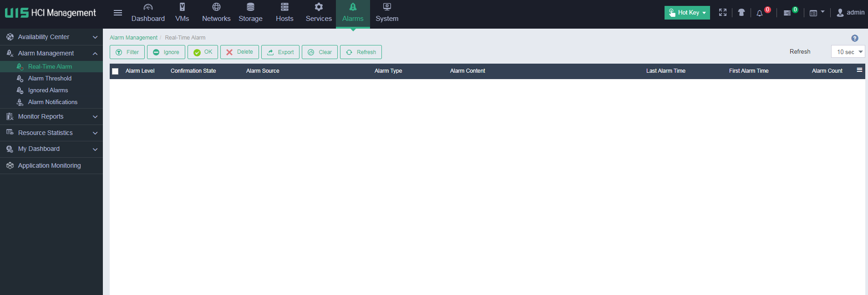Open the console window dropdown icon
The height and width of the screenshot is (295, 868).
817,13
